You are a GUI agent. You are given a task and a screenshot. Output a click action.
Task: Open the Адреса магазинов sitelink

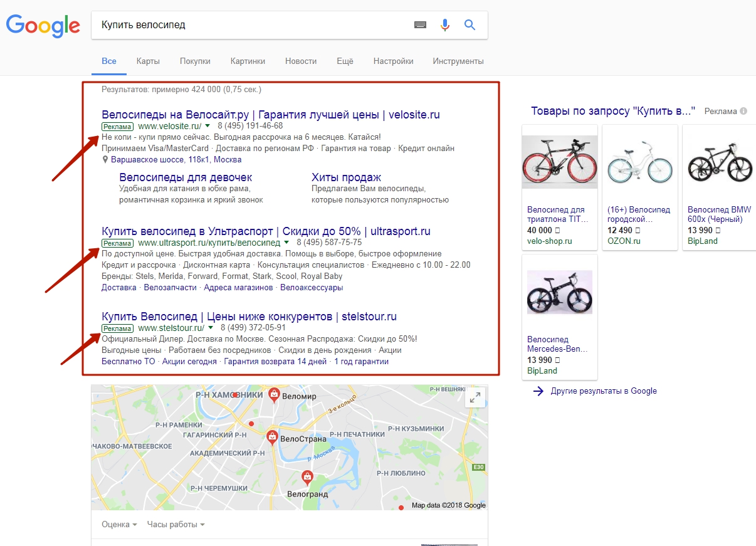(x=239, y=288)
